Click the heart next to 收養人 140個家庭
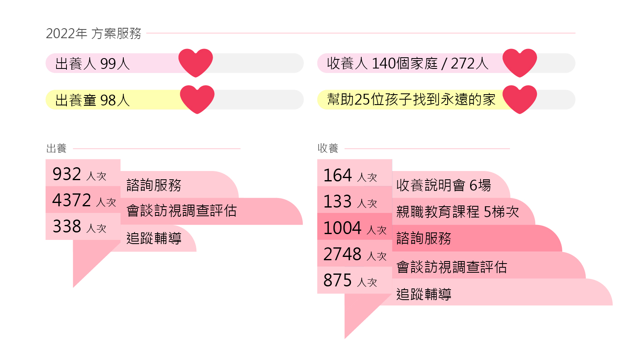 point(519,63)
